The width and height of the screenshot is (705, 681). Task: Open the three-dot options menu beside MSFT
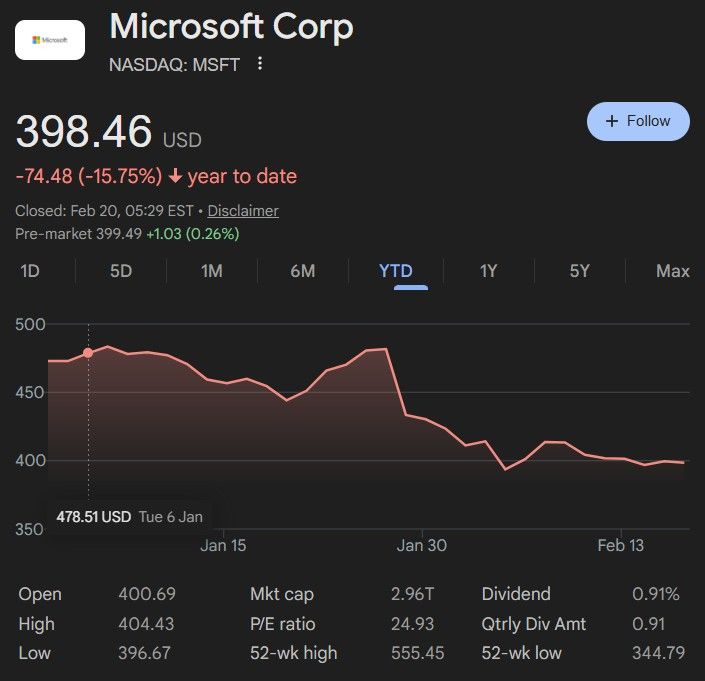click(x=260, y=64)
